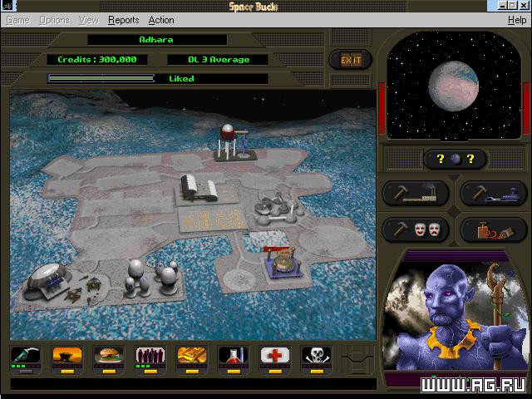Click the chemical flask commodity icon
Screen dimensions: 532x399
pos(234,355)
